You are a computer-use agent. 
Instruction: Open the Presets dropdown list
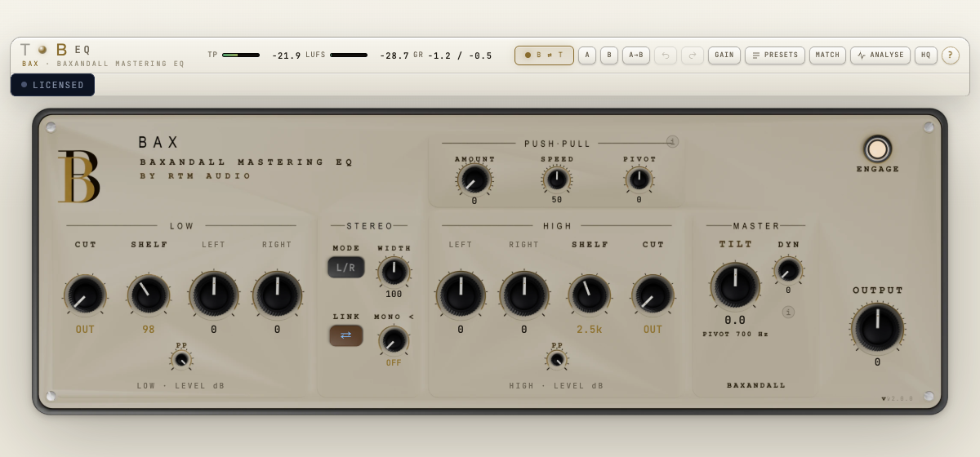775,55
